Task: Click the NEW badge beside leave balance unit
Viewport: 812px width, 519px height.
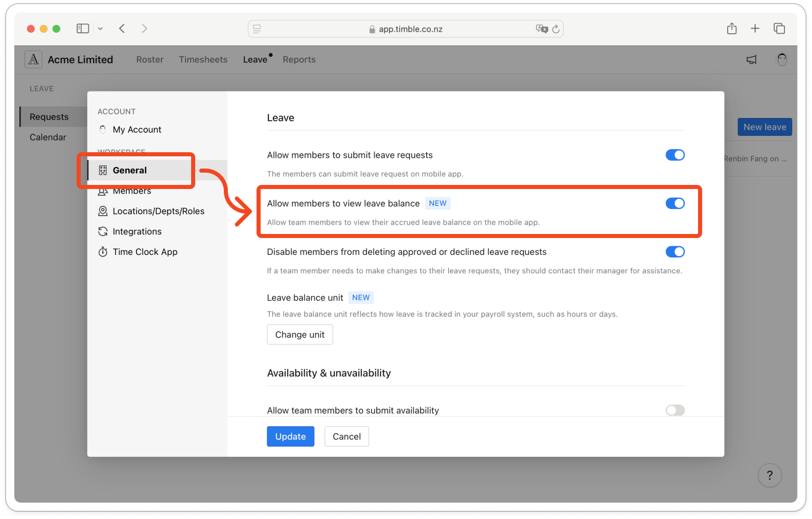Action: click(361, 298)
